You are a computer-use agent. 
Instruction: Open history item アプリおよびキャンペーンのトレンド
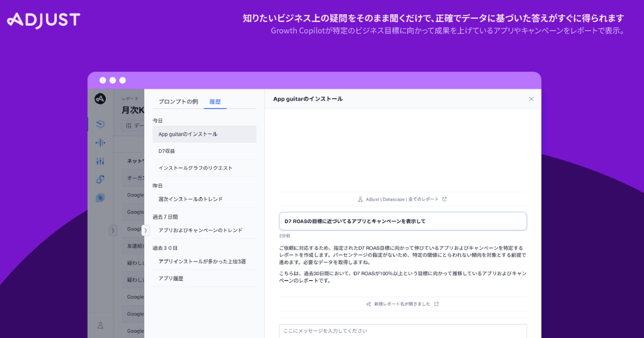pos(204,230)
